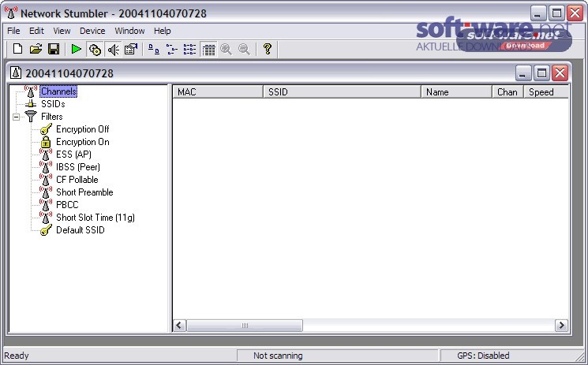The width and height of the screenshot is (588, 365).
Task: Select the PBCC filter
Action: pos(67,205)
